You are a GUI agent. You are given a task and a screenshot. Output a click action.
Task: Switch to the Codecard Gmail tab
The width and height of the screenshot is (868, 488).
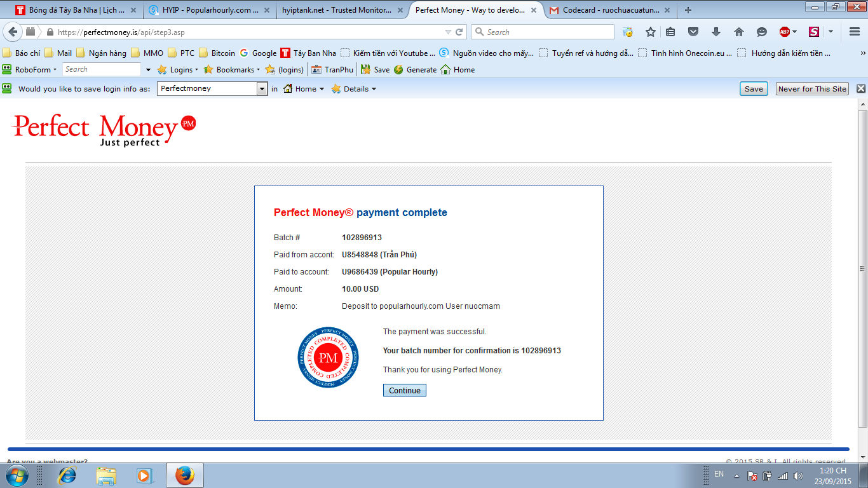tap(609, 10)
